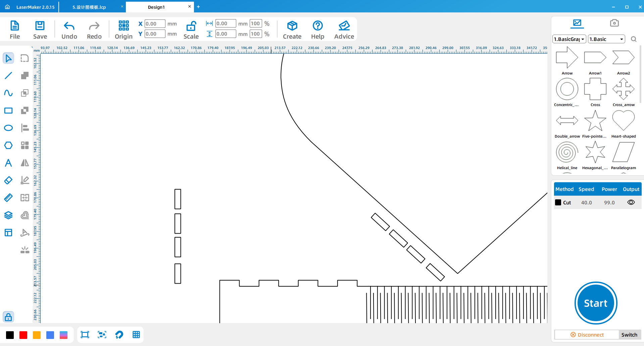The width and height of the screenshot is (644, 346).
Task: Click the laser burst icon tool
Action: tap(24, 250)
